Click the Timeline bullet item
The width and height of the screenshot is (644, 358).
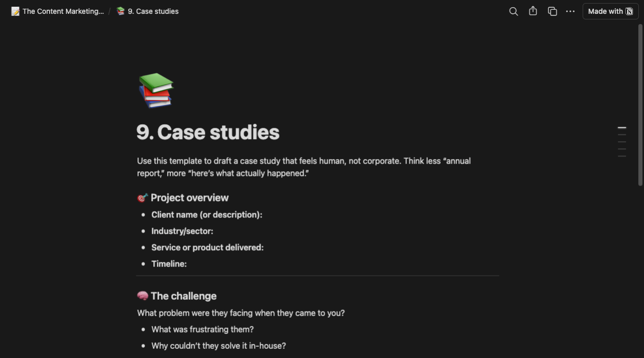pyautogui.click(x=169, y=264)
